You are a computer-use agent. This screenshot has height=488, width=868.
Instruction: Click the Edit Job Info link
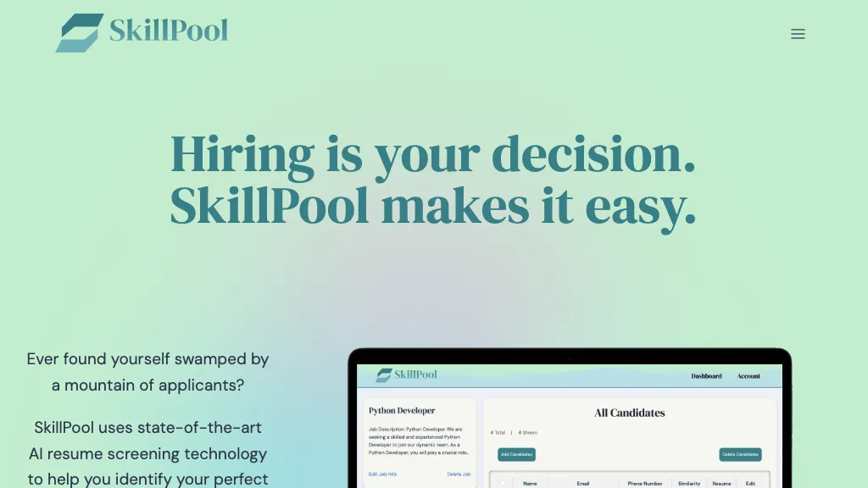382,474
